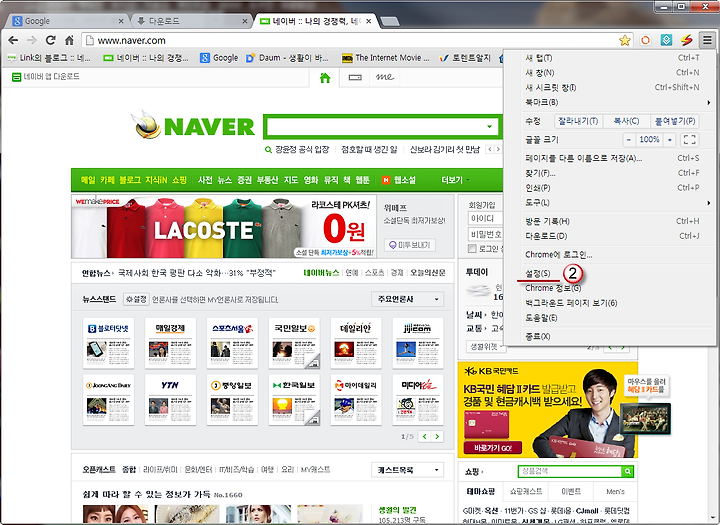This screenshot has width=720, height=525.
Task: Open 다운로드(D) from the menu
Action: [546, 236]
